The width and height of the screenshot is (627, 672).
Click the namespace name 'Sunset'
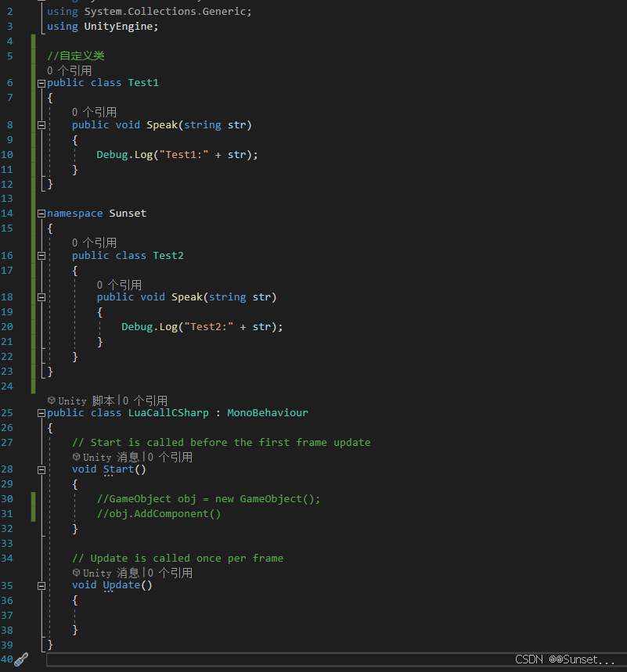pos(128,214)
